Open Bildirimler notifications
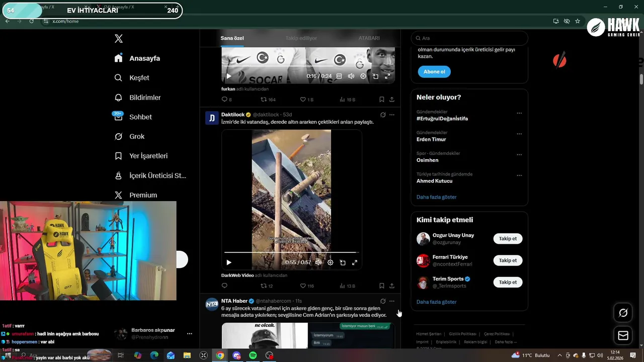This screenshot has height=362, width=644. [x=137, y=98]
